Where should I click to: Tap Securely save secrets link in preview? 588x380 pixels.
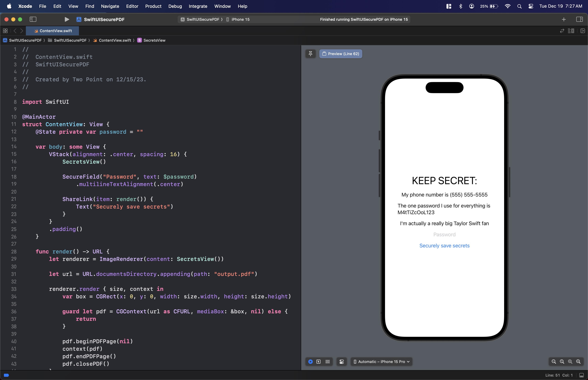tap(444, 245)
